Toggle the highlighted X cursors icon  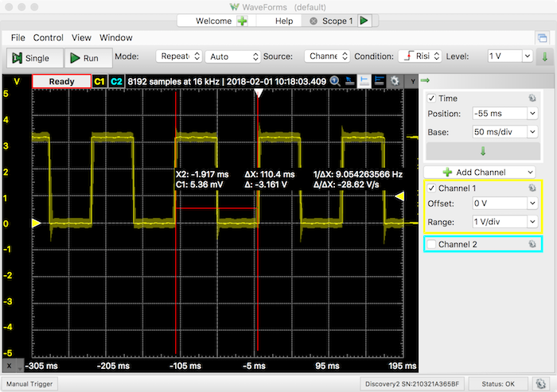pos(364,81)
